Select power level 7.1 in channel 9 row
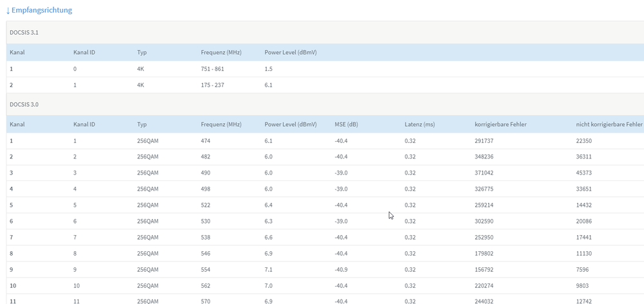The image size is (644, 304). [x=268, y=269]
